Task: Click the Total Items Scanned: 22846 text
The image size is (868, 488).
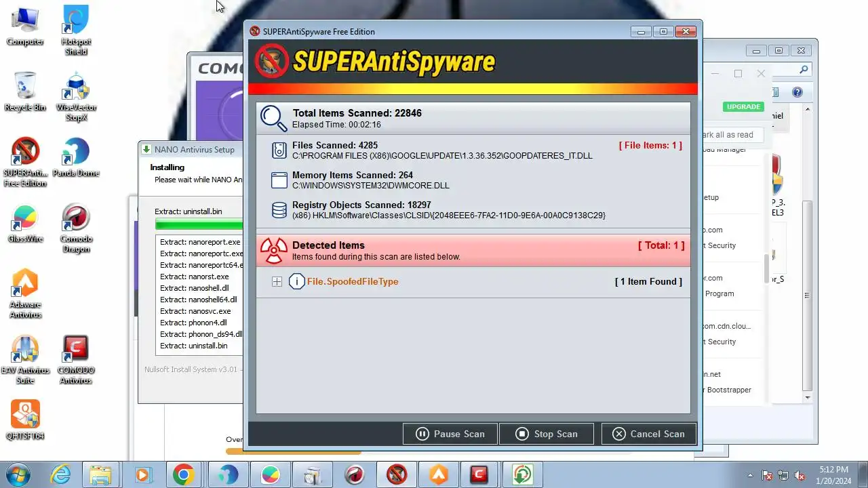Action: (357, 113)
